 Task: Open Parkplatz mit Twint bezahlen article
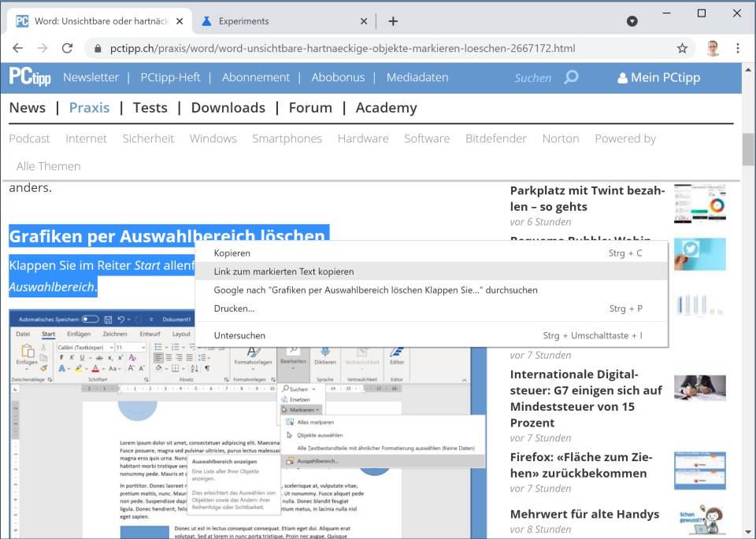pyautogui.click(x=587, y=198)
